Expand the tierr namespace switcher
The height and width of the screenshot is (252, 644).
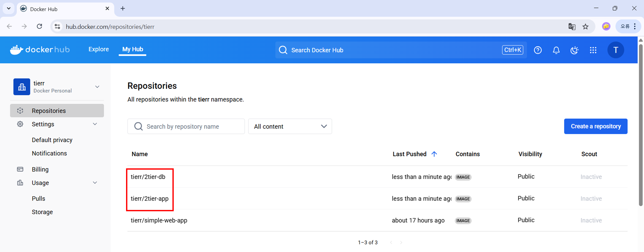click(97, 87)
